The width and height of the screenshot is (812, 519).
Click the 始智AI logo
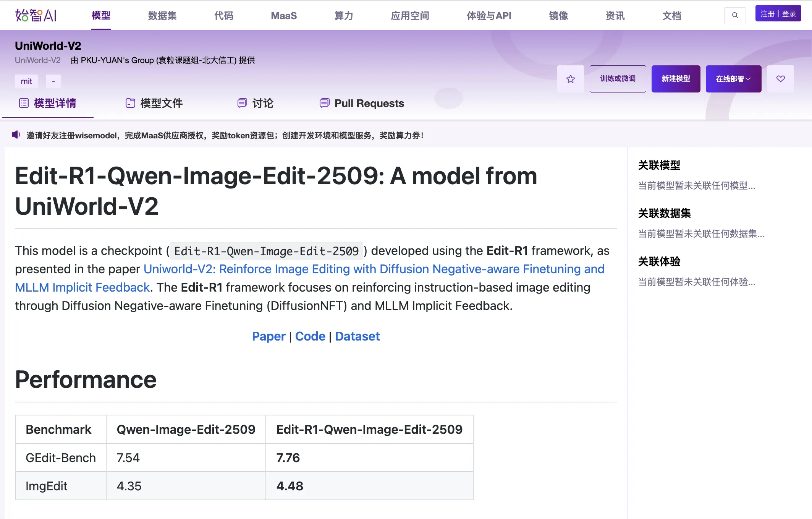(36, 15)
